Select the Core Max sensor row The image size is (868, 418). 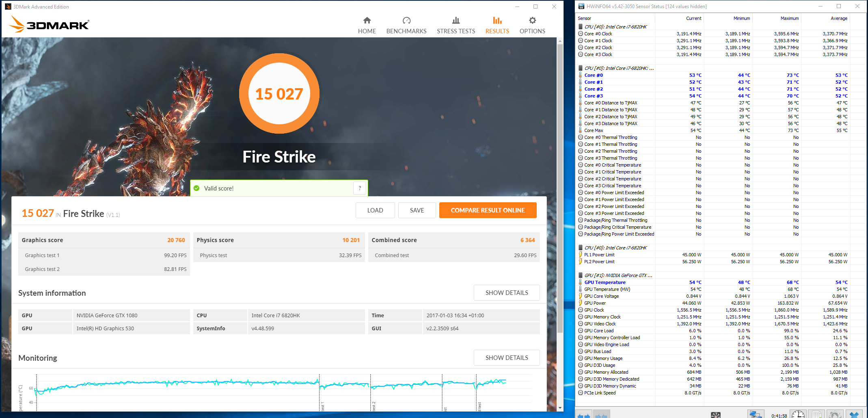[x=713, y=130]
